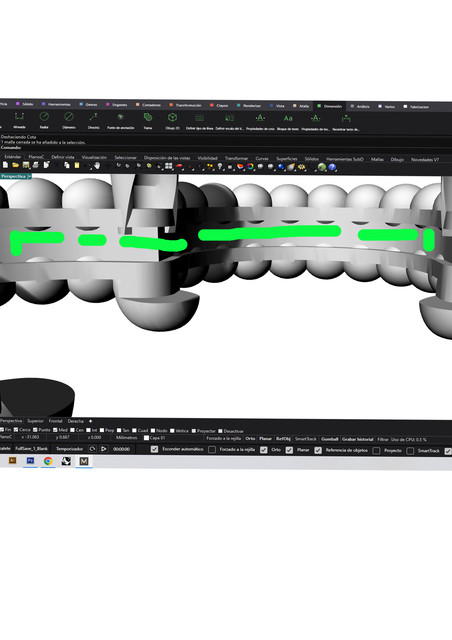The height and width of the screenshot is (640, 452).
Task: Open the Capa 01 layer selector
Action: [x=155, y=438]
